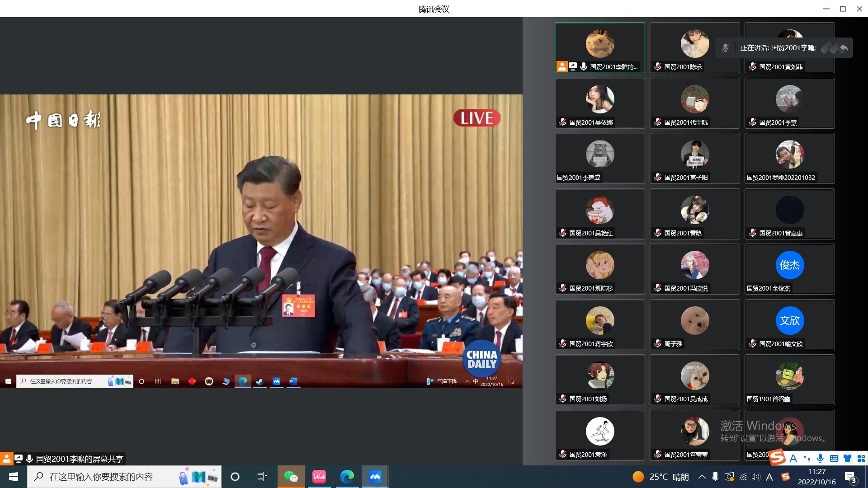The width and height of the screenshot is (868, 488).
Task: Click the muted mic icon beside 国贸2001李意
Action: click(753, 122)
